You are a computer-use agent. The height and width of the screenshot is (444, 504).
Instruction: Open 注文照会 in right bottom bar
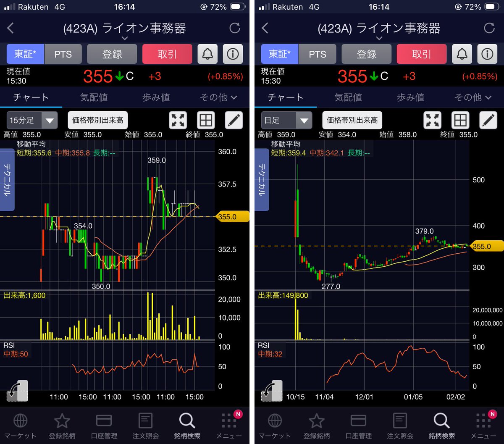400,426
